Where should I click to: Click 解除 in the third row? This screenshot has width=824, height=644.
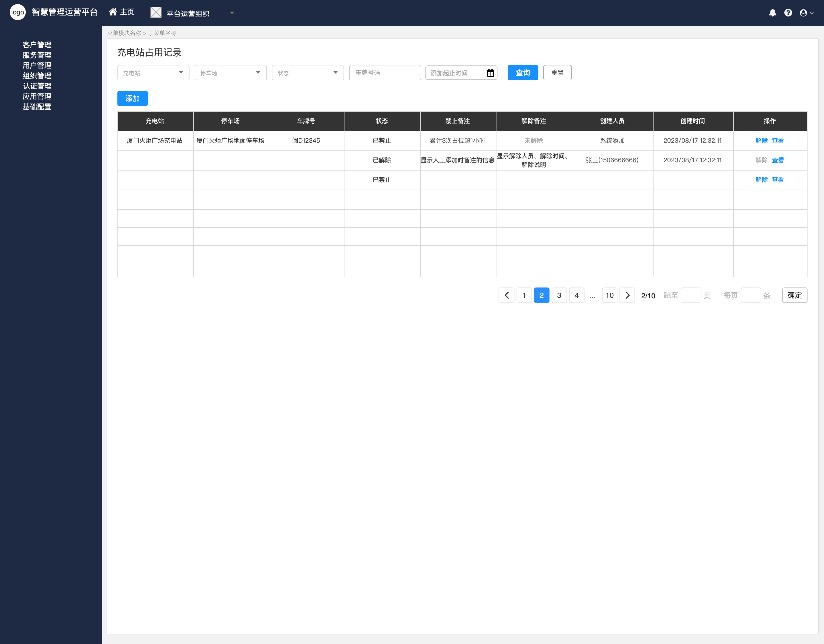(x=761, y=180)
